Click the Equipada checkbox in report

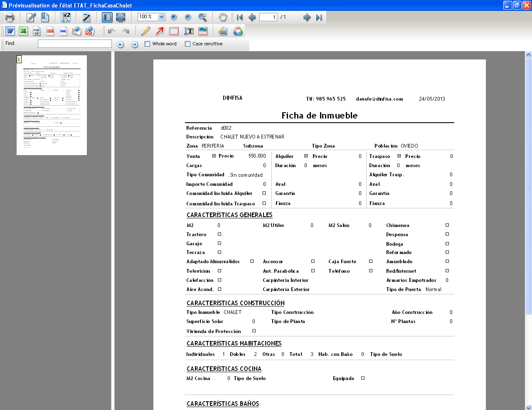(363, 378)
